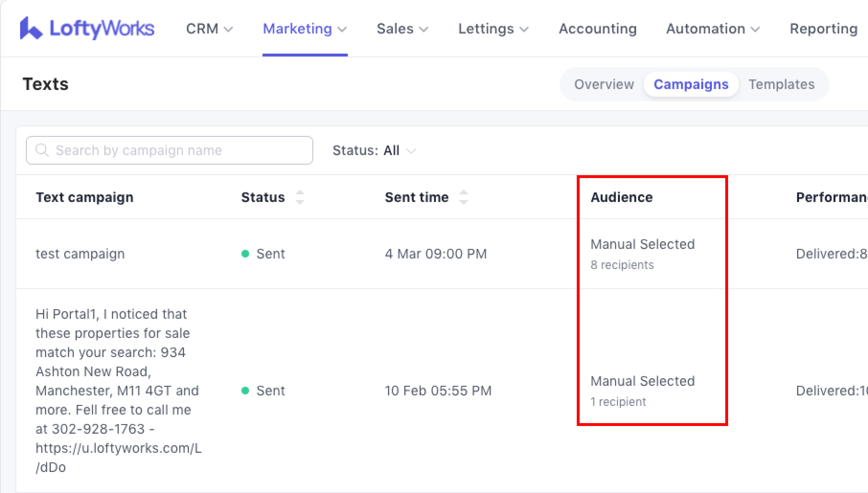Expand the Automation menu
The image size is (868, 493).
pos(712,29)
